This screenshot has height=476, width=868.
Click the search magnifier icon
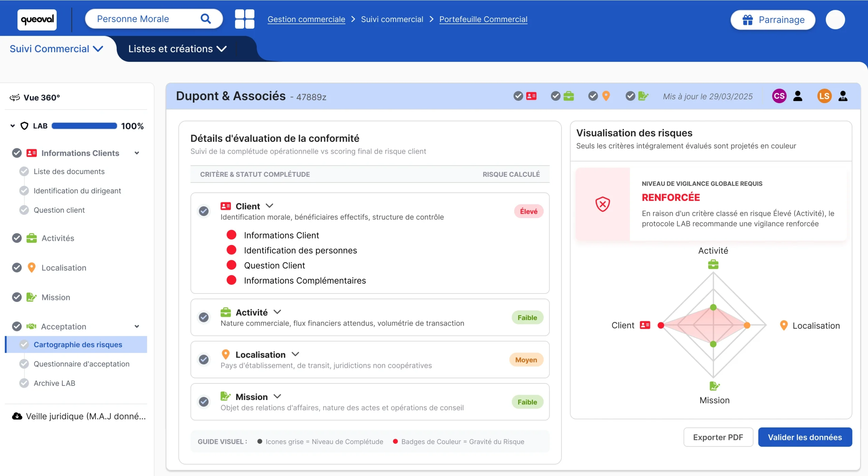click(x=206, y=19)
